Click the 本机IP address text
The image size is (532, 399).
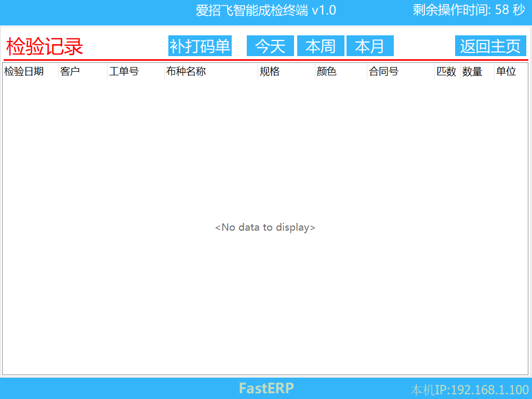(470, 390)
